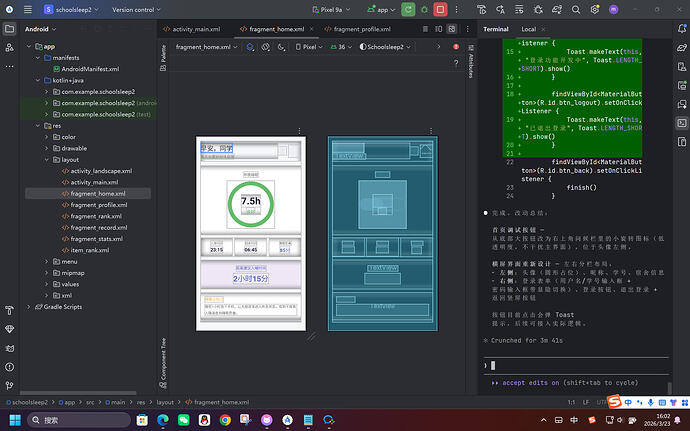Open Device Manager in right sidebar
690x431 pixels.
tap(682, 66)
